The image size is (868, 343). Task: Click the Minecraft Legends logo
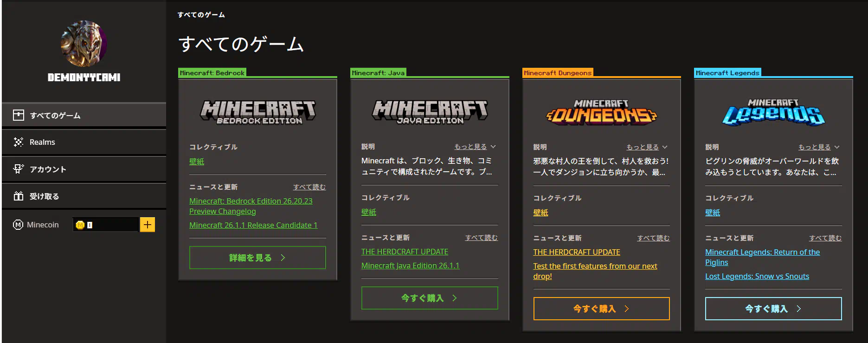coord(773,112)
